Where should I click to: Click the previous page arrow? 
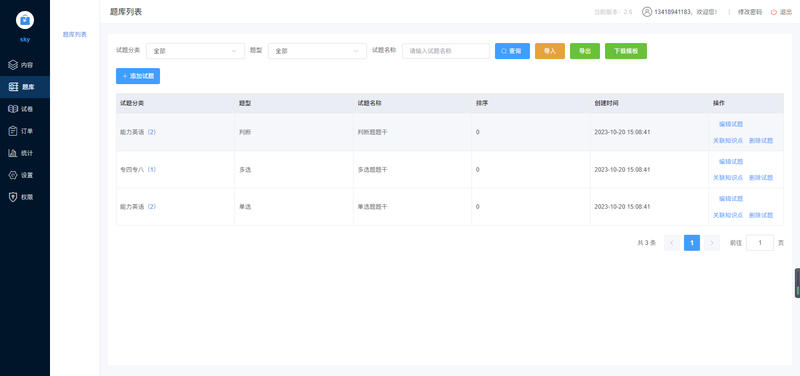(671, 243)
